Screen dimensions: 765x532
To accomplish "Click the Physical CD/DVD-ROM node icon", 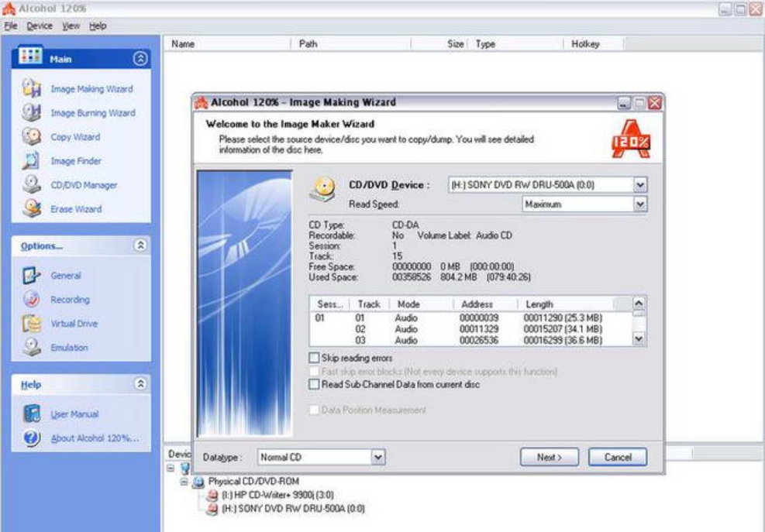I will click(x=198, y=482).
